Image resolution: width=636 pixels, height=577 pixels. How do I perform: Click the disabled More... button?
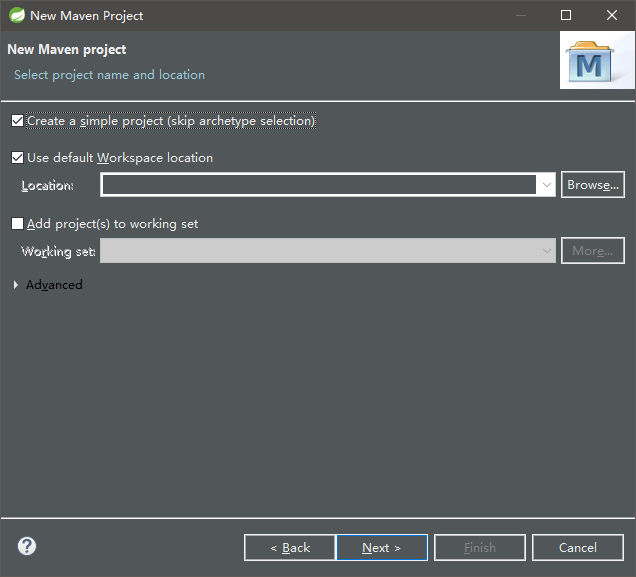tap(593, 251)
